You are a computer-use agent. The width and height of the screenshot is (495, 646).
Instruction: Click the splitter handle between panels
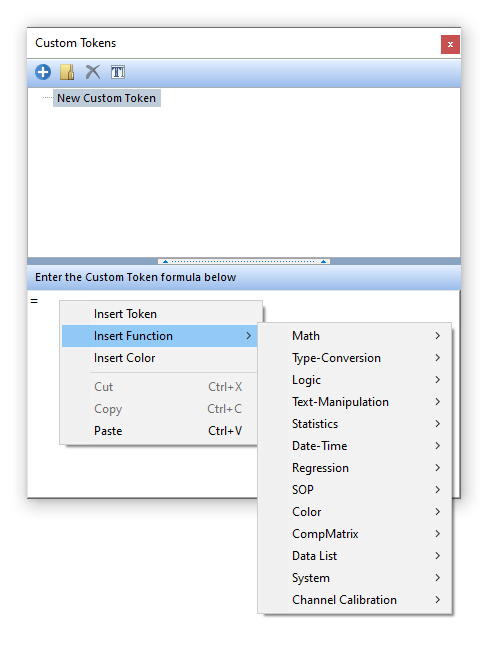point(244,261)
